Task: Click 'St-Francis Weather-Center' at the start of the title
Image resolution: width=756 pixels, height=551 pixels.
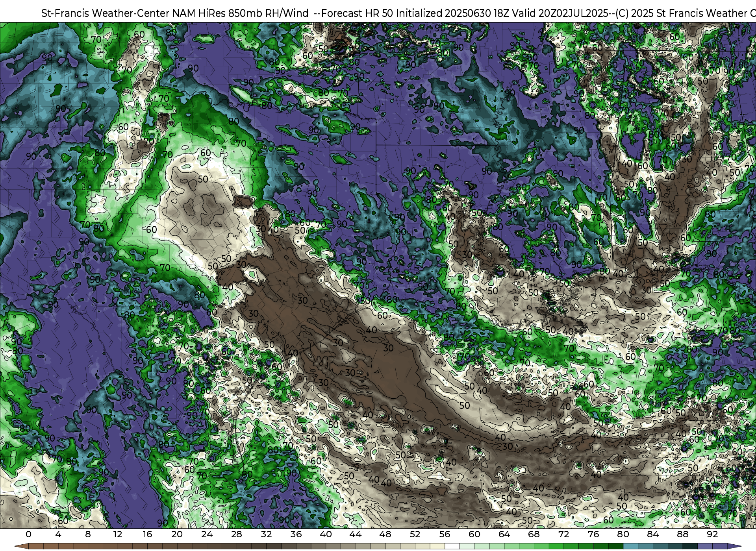Action: pos(106,13)
